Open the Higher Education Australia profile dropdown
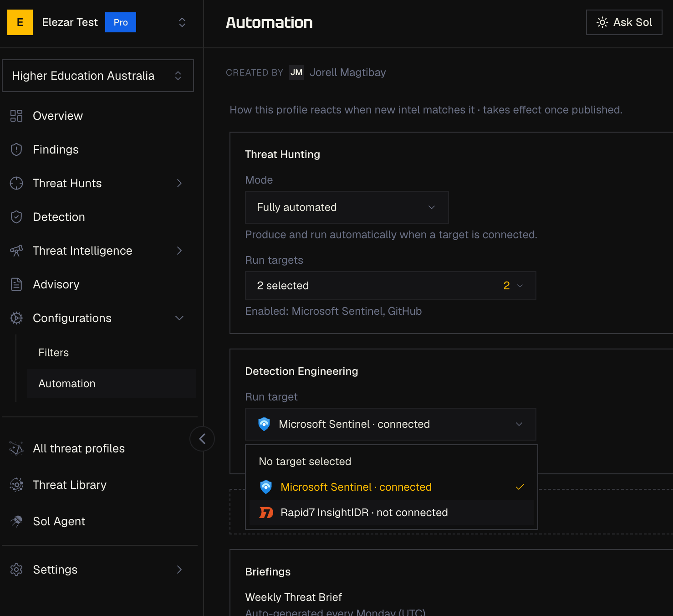 tap(98, 76)
